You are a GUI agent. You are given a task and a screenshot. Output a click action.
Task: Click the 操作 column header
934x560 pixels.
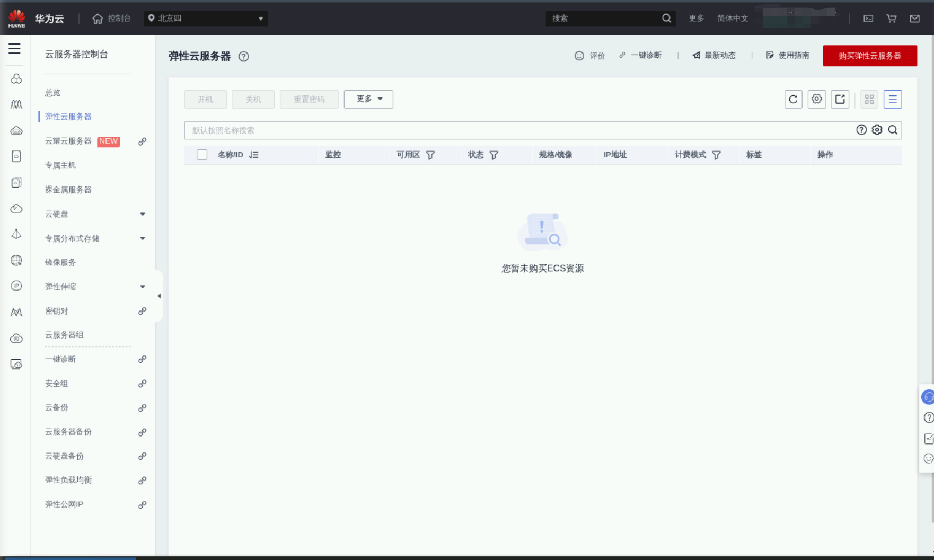[x=825, y=155]
